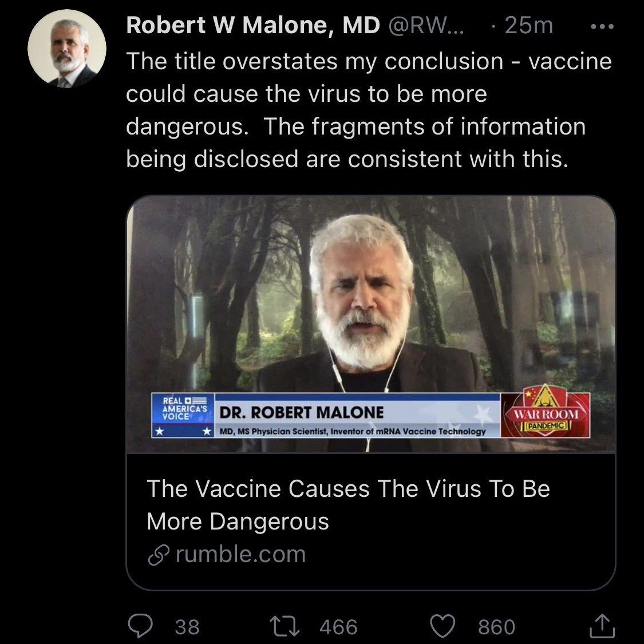
Task: Click the 38 replies count
Action: pyautogui.click(x=187, y=627)
